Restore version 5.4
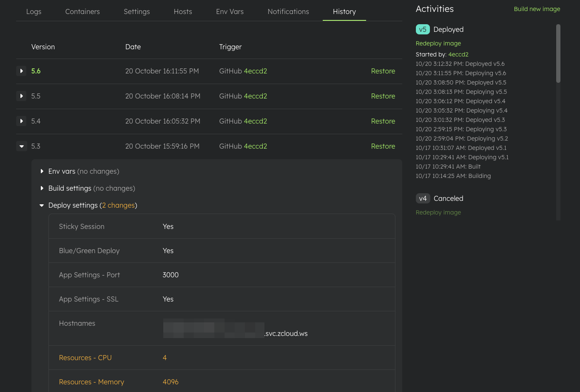This screenshot has height=392, width=580. click(383, 121)
